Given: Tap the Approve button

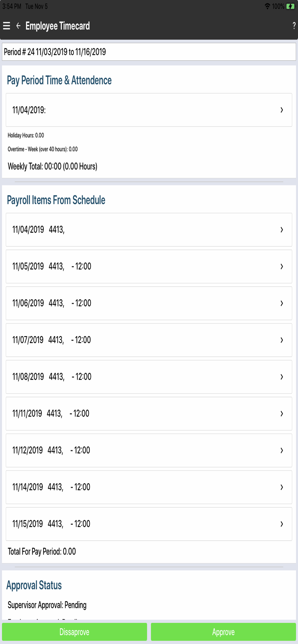Looking at the screenshot, I should point(223,632).
